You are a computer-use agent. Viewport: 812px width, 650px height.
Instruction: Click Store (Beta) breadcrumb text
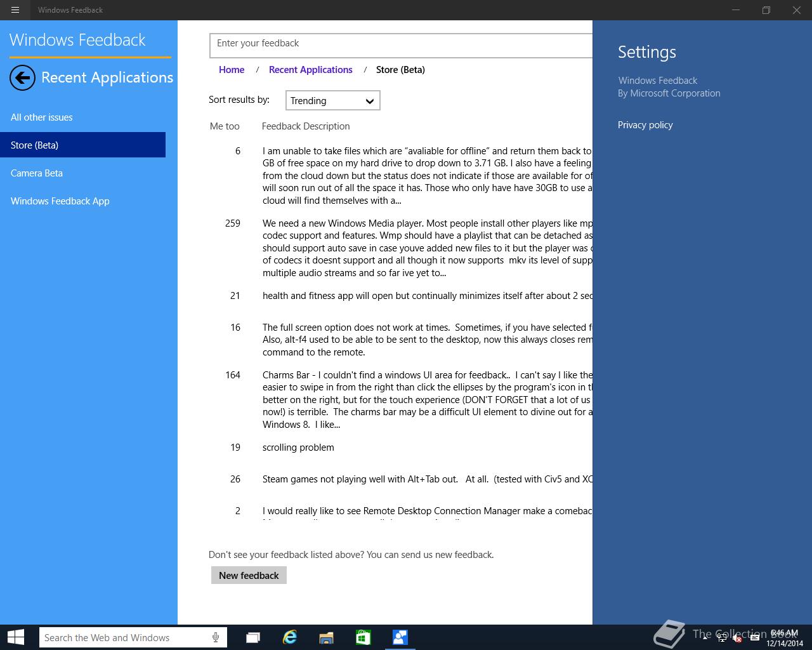[x=400, y=70]
